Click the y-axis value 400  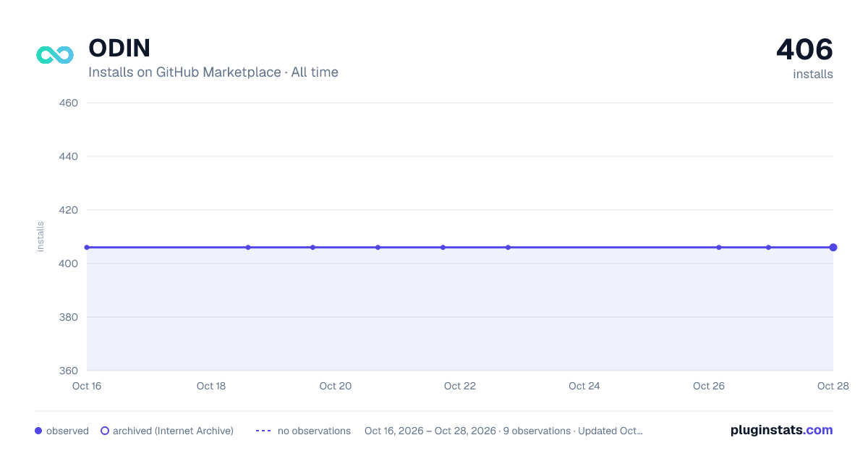point(68,263)
